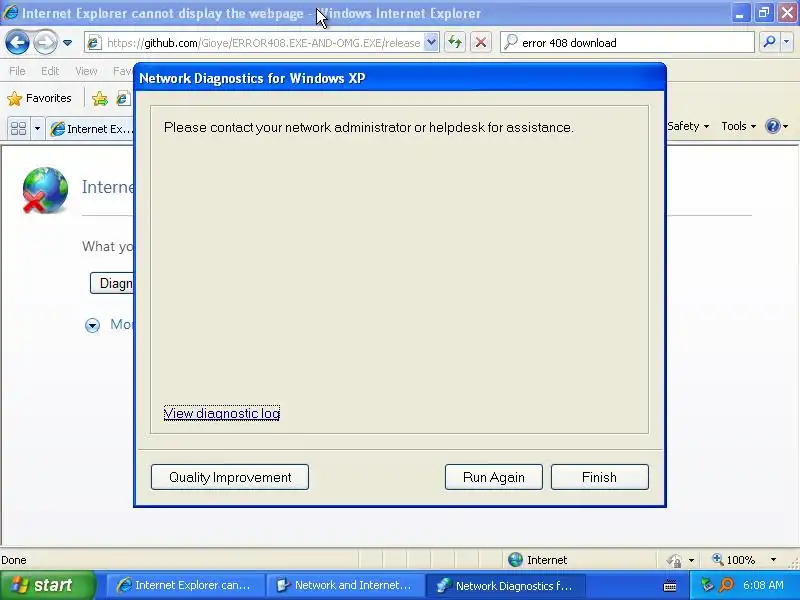800x600 pixels.
Task: Click the Quality Improvement button
Action: (x=230, y=477)
